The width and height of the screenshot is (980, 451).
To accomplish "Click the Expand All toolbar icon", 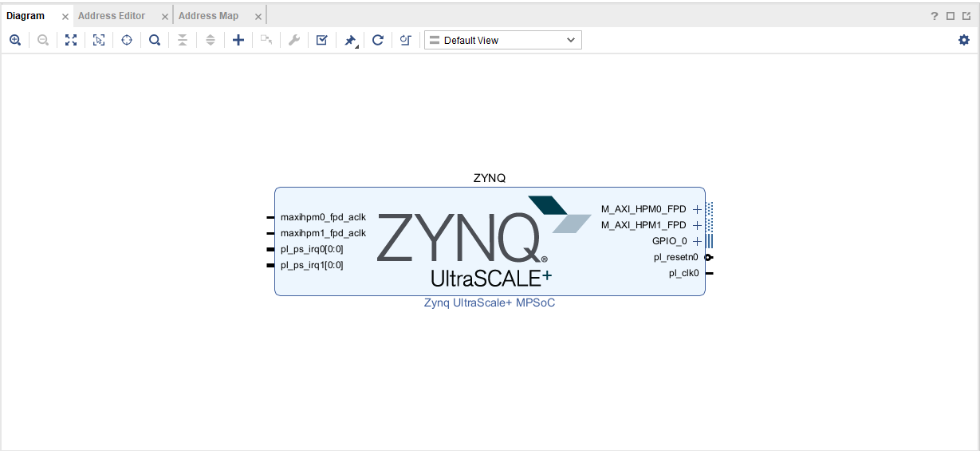I will [x=211, y=40].
